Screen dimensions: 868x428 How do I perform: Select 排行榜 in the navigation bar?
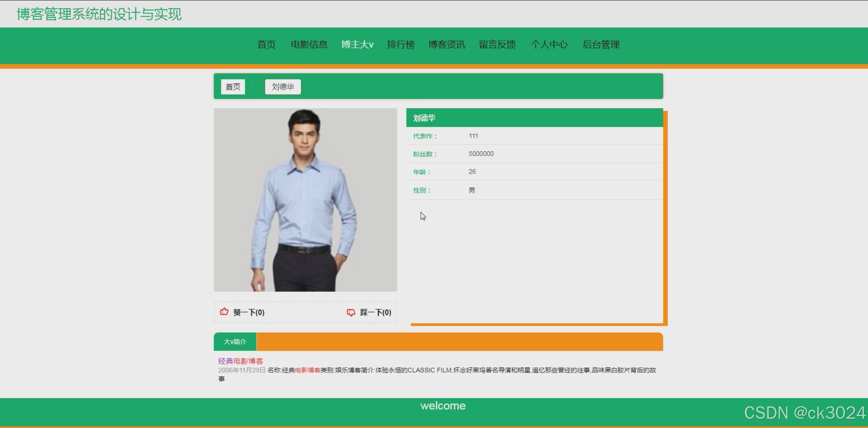tap(401, 45)
